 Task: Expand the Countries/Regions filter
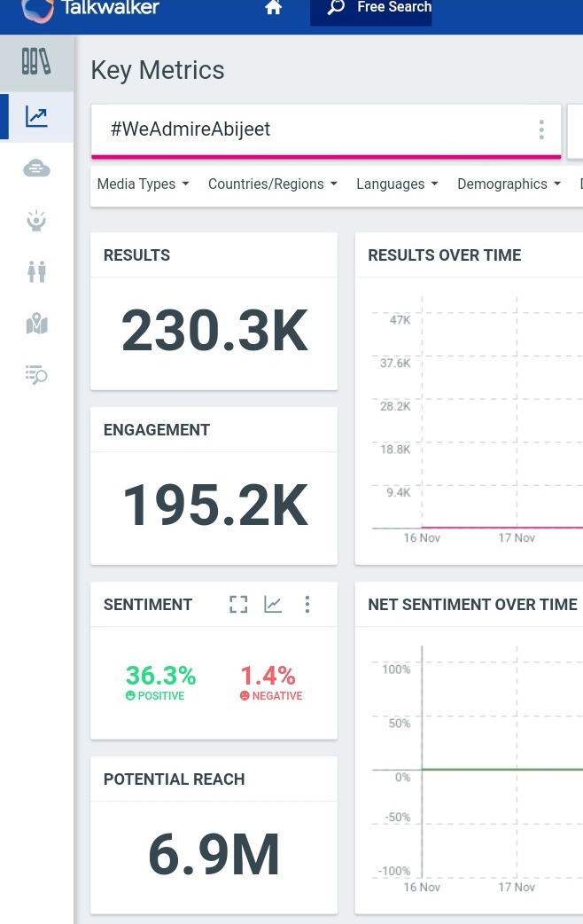[273, 184]
